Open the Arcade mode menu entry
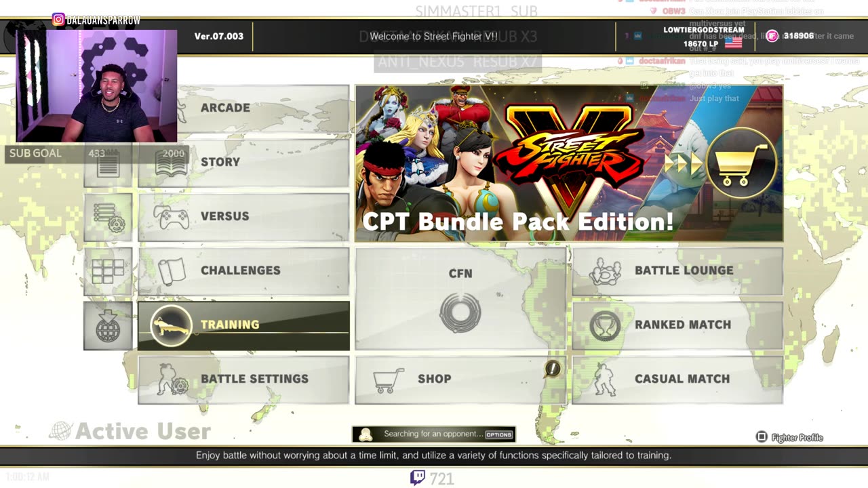The image size is (868, 488). click(x=243, y=108)
